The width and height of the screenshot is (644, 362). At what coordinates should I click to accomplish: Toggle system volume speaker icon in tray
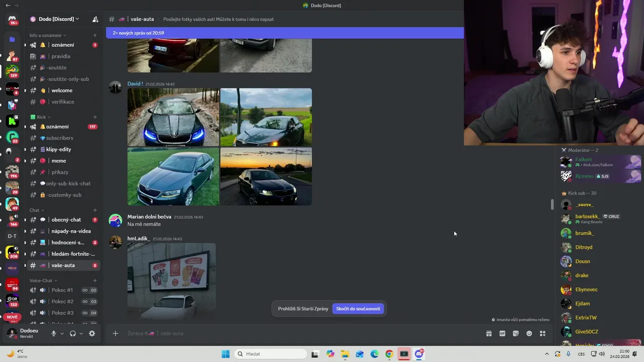click(x=602, y=354)
